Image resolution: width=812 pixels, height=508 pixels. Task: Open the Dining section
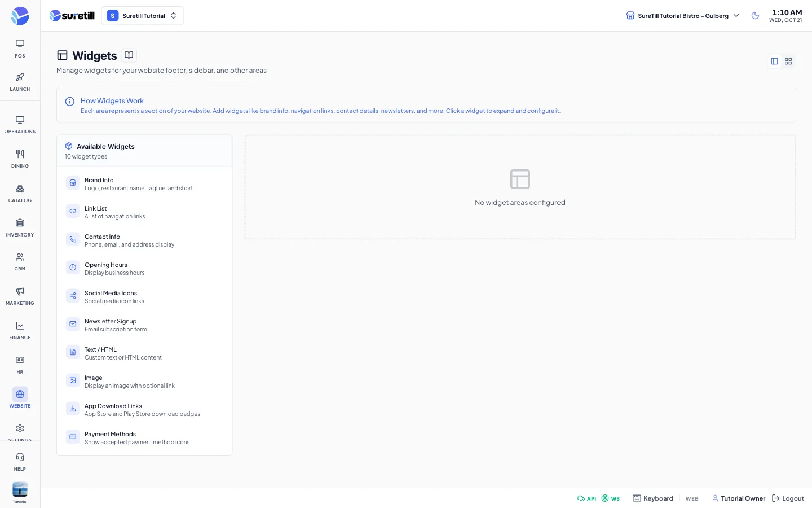pos(20,159)
